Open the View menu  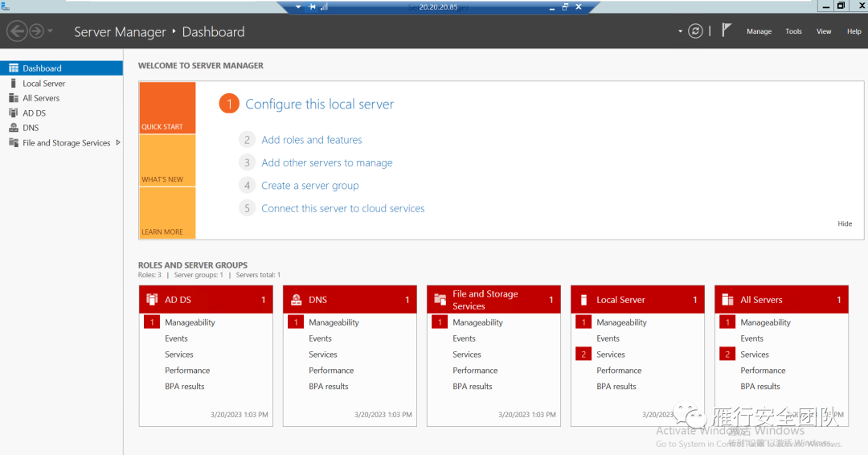point(824,31)
